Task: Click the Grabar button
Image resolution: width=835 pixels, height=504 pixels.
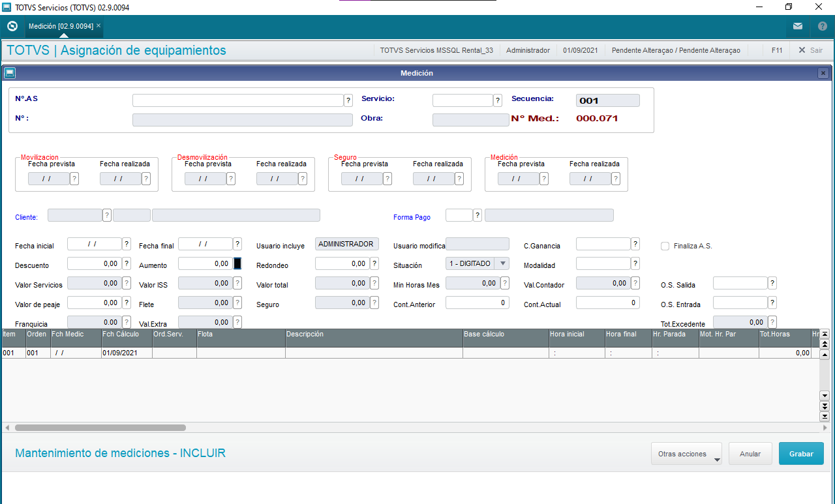Action: tap(801, 454)
